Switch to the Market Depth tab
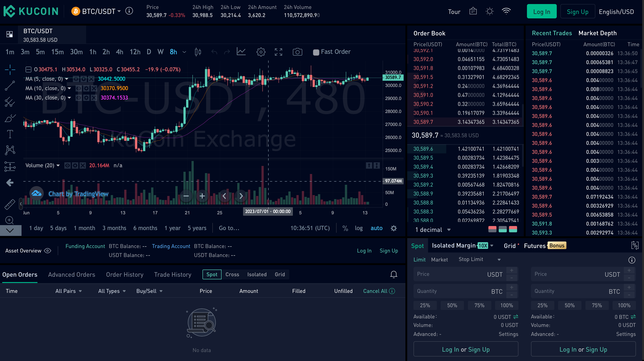Viewport: 644px width, 361px height. 597,33
